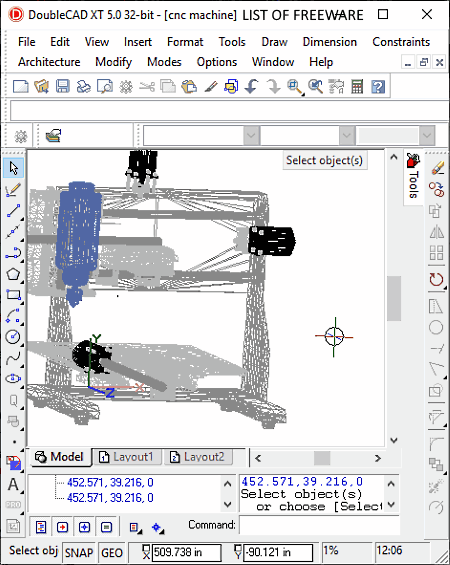This screenshot has height=565, width=450.
Task: Click the Rotate tool in the right toolbar
Action: point(436,279)
